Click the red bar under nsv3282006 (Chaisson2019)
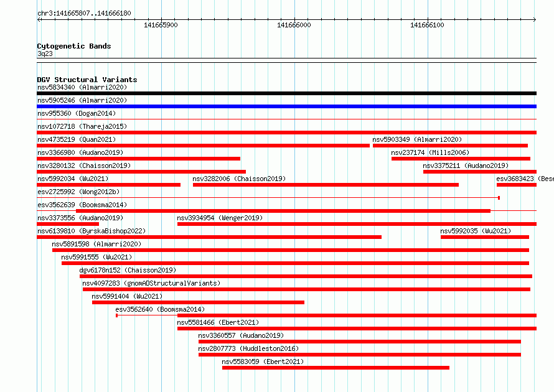The image size is (554, 392). tap(326, 185)
